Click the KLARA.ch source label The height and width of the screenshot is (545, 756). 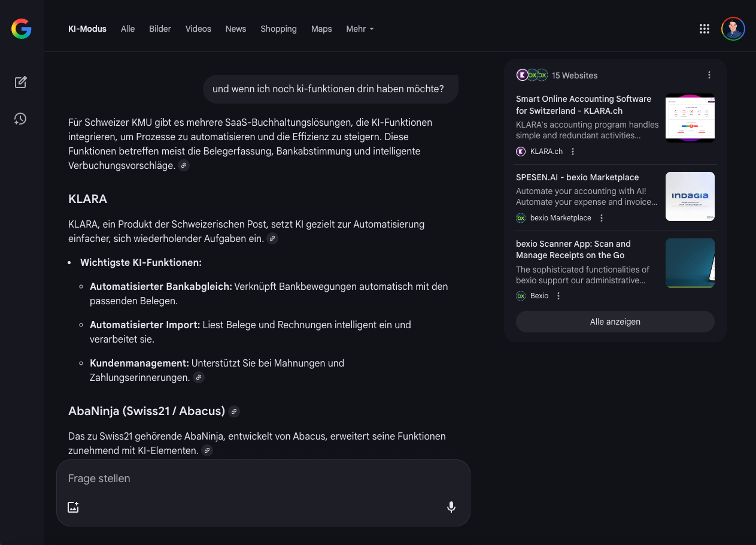[546, 152]
